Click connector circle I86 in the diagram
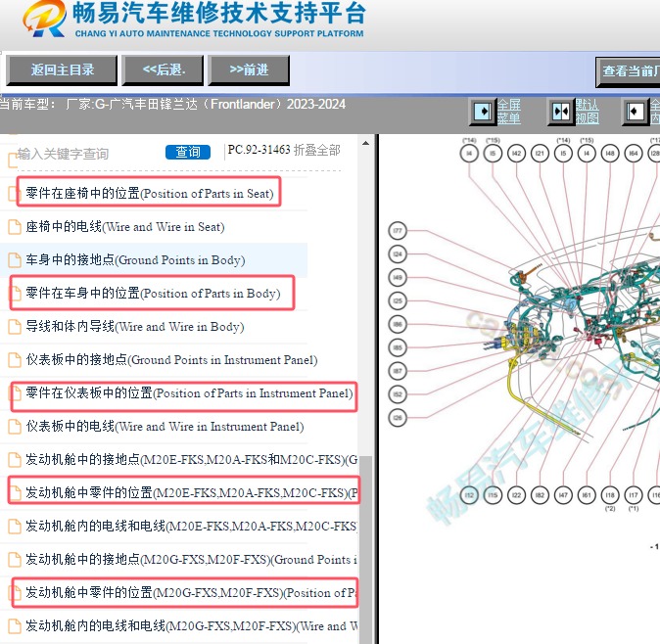The image size is (660, 644). [x=398, y=324]
